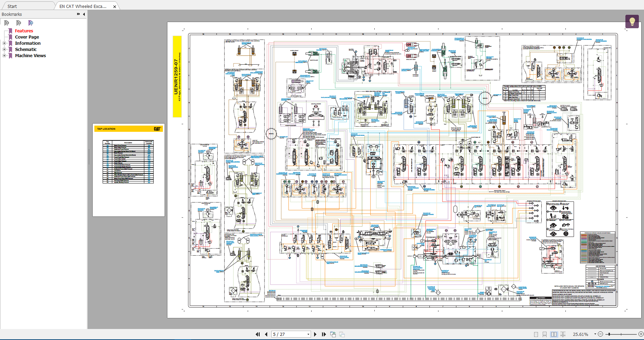Switch to continuous page view

544,334
